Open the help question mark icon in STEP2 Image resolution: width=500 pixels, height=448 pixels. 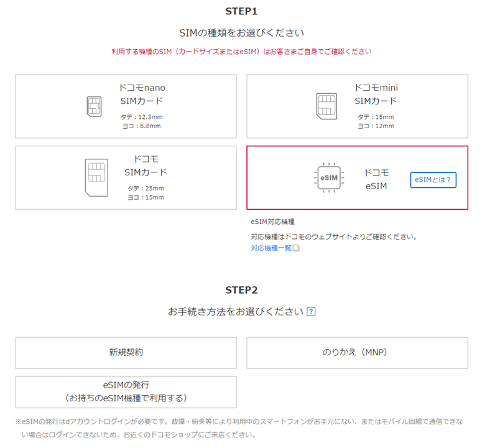311,312
